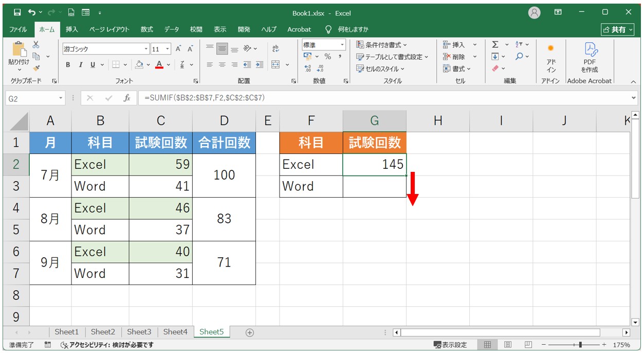Viewport: 644px width, 353px height.
Task: Adjust the zoom slider handle
Action: 580,345
